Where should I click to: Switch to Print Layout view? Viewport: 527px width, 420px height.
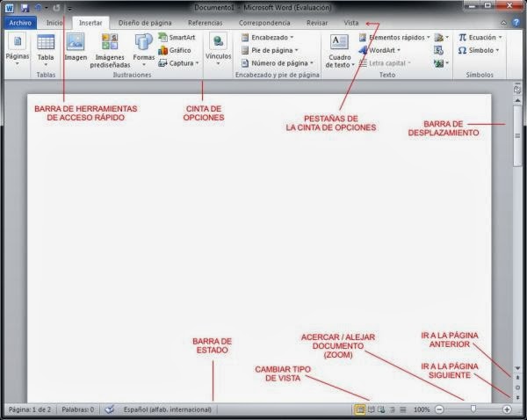pyautogui.click(x=360, y=409)
